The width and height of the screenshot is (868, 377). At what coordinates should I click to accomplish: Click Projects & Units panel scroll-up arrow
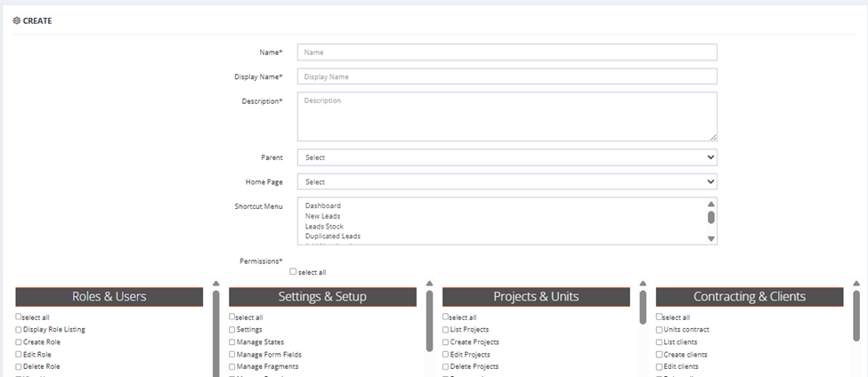coord(643,284)
